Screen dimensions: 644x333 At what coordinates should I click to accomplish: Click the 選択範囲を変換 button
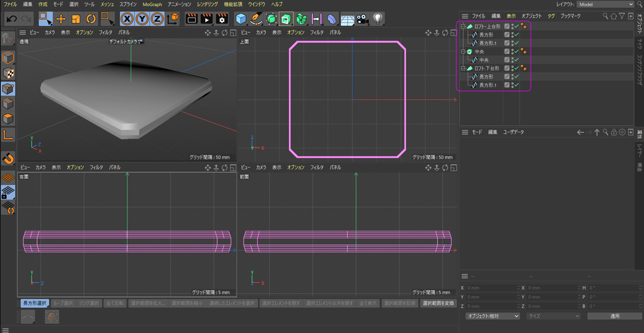(x=438, y=303)
